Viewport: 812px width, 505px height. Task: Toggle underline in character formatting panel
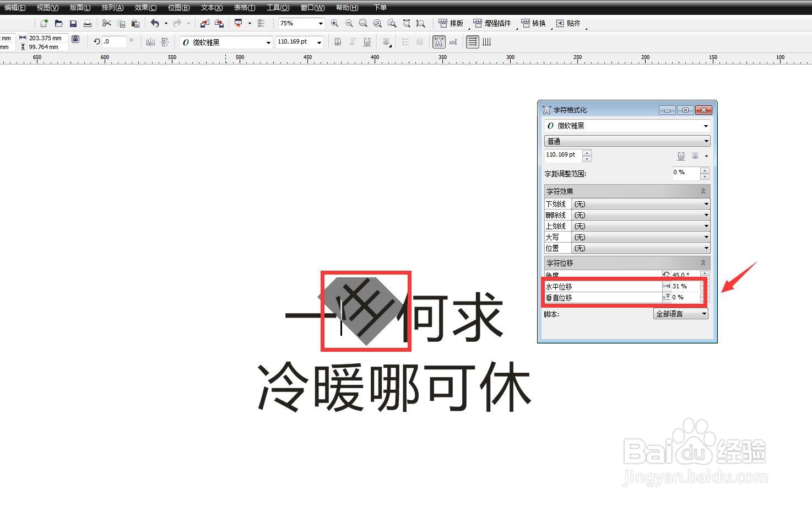681,156
